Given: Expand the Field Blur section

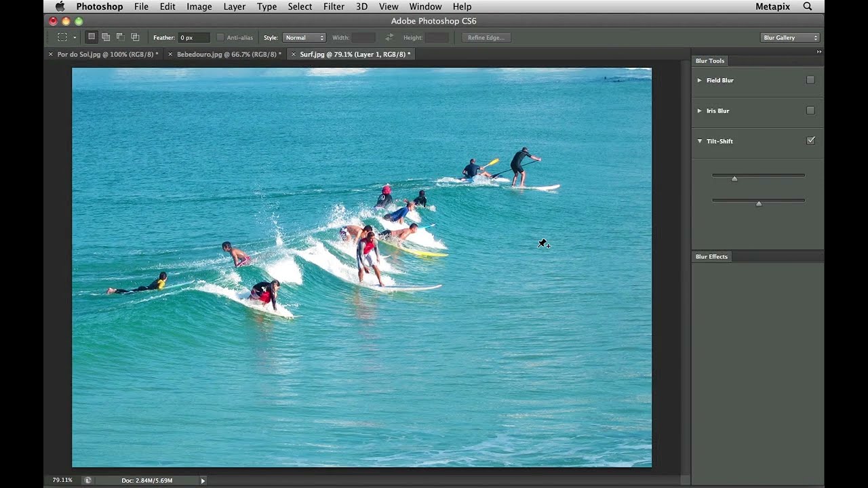Looking at the screenshot, I should (699, 80).
